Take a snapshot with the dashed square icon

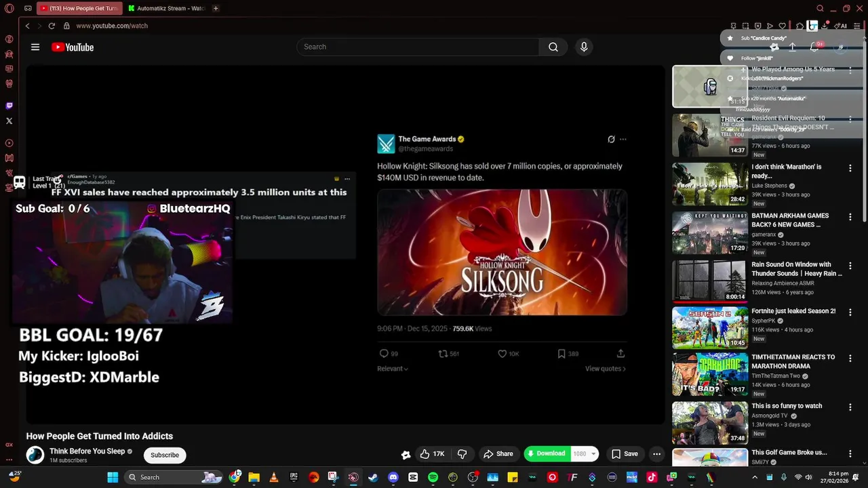(x=745, y=26)
